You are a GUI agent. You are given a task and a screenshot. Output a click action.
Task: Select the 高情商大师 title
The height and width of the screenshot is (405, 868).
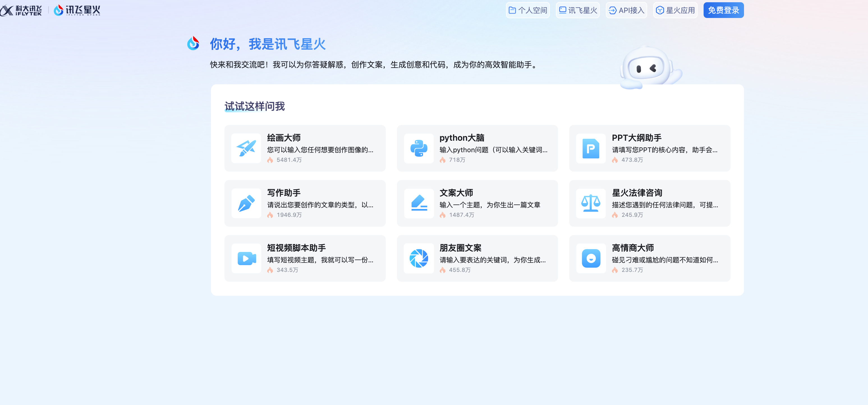point(633,248)
